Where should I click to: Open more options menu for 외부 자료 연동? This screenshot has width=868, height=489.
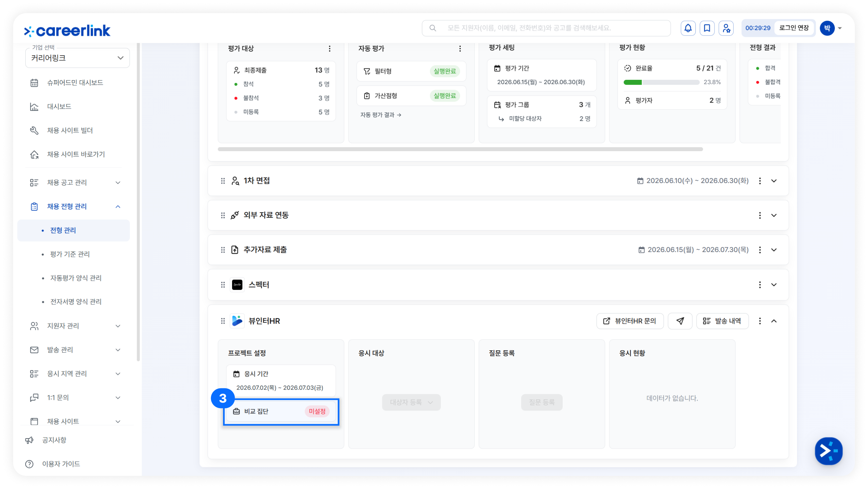[x=760, y=215]
